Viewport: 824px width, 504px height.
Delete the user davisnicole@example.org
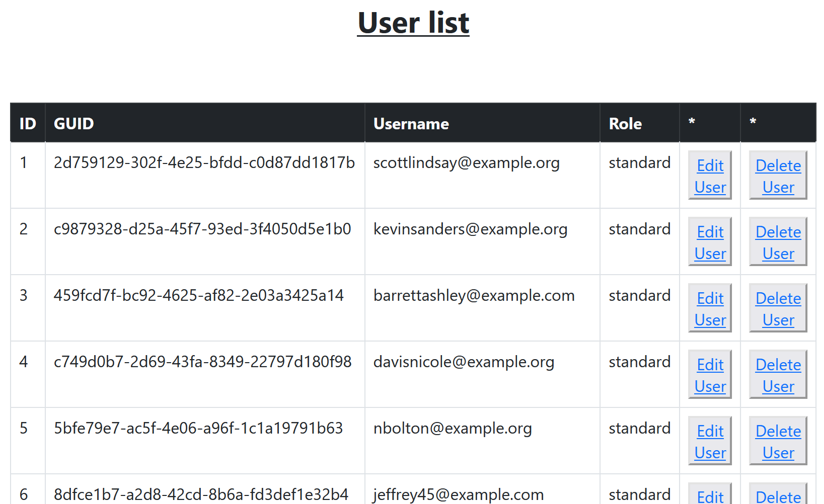[x=778, y=375]
